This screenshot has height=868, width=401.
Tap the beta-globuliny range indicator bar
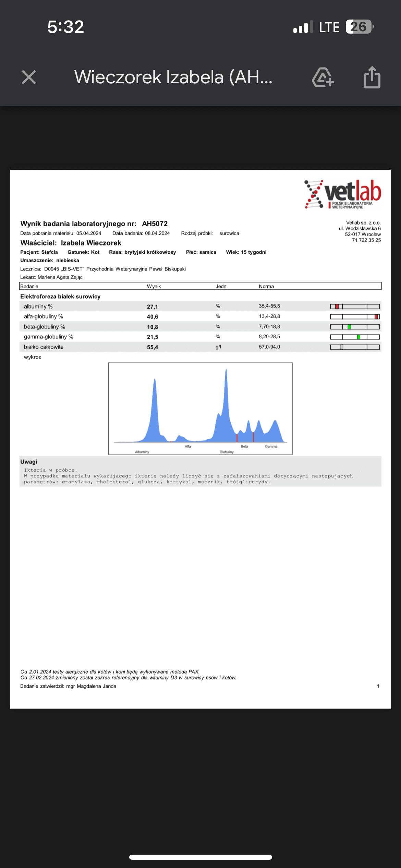[x=355, y=327]
